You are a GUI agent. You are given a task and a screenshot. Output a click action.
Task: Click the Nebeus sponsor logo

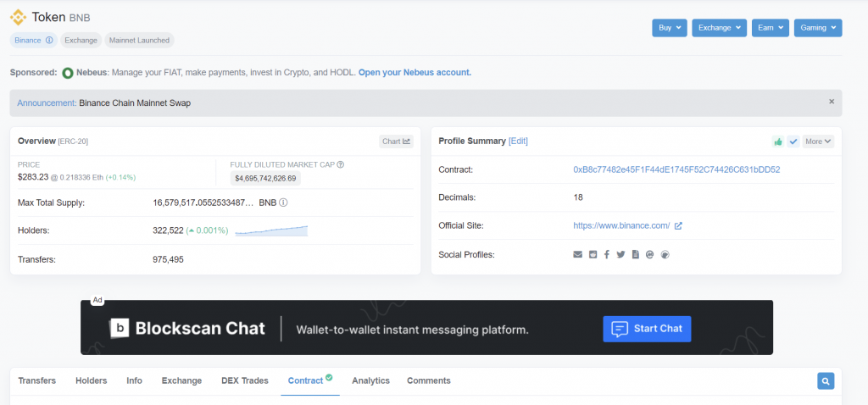click(68, 73)
